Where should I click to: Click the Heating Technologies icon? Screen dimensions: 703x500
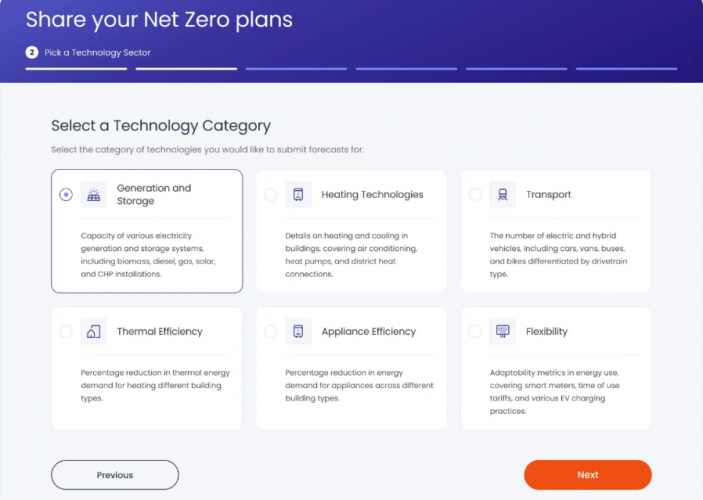298,195
